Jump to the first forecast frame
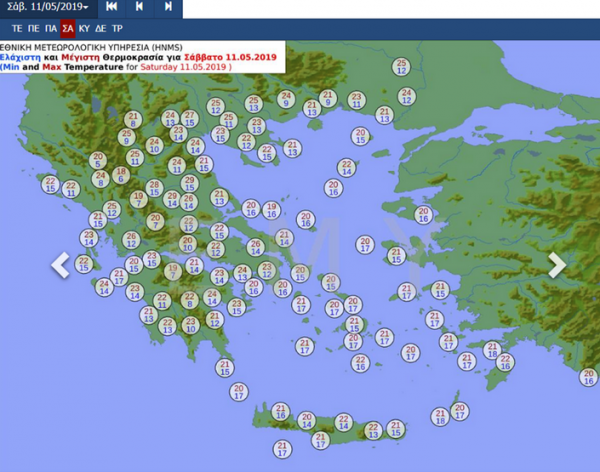Viewport: 600px width, 472px height. pyautogui.click(x=112, y=8)
